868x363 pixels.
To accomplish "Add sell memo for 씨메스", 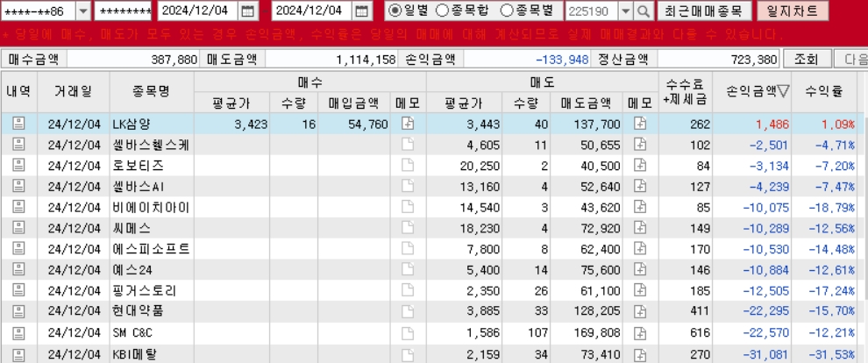I will click(x=640, y=228).
